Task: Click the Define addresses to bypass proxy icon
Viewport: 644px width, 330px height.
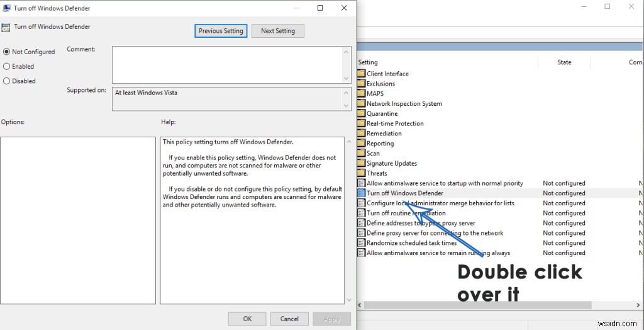Action: tap(361, 223)
